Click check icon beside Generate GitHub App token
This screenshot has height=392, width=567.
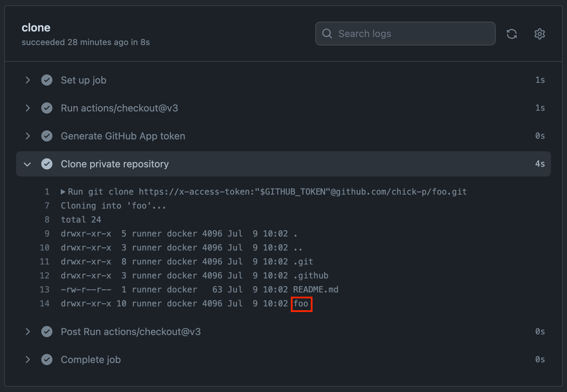point(47,136)
